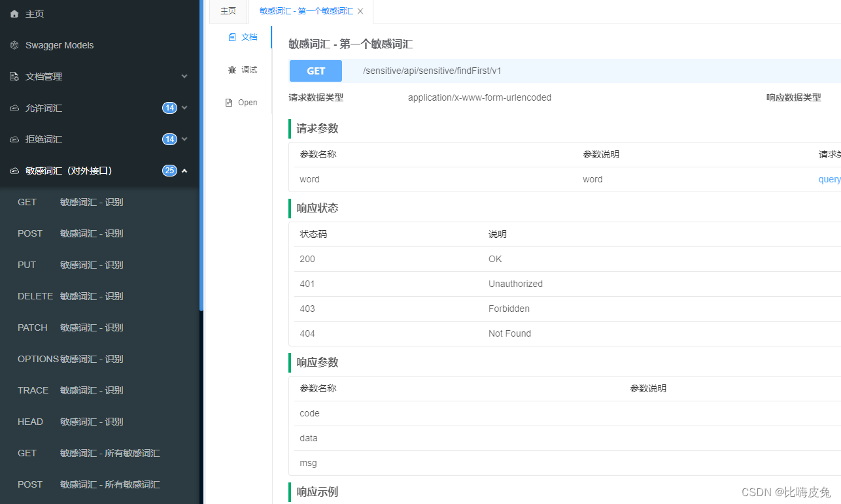Switch to the 文档 side tab
The height and width of the screenshot is (504, 841).
(x=243, y=37)
